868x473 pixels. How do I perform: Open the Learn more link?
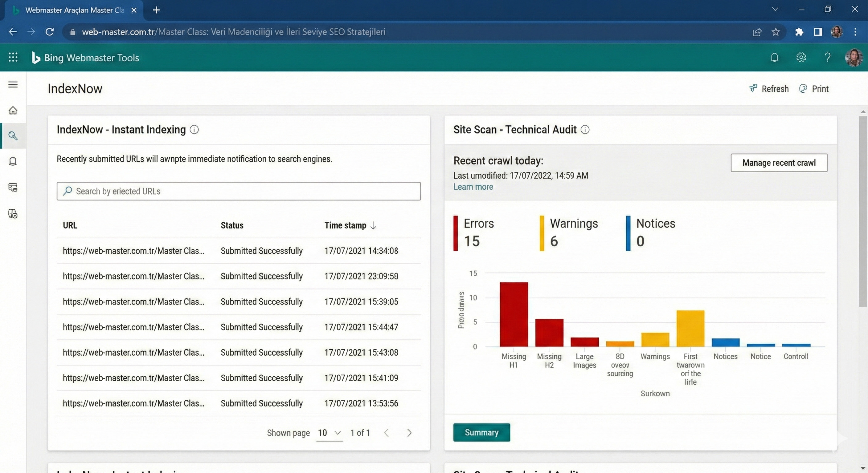pyautogui.click(x=473, y=187)
